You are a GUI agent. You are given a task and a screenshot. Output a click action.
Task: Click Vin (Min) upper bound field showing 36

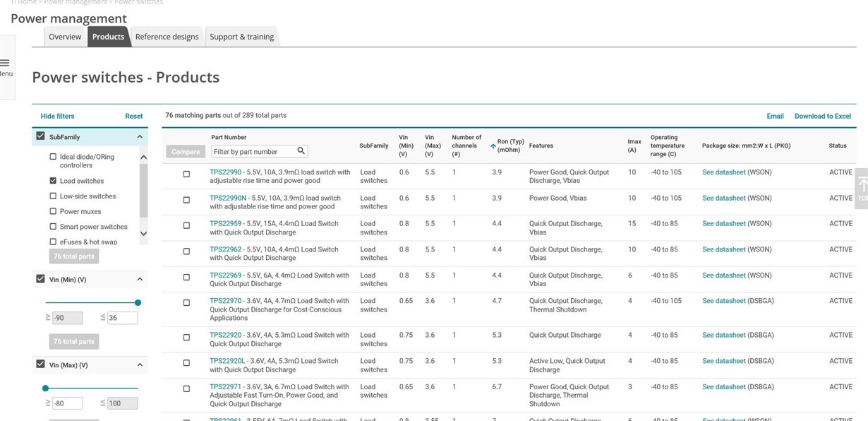coord(123,318)
